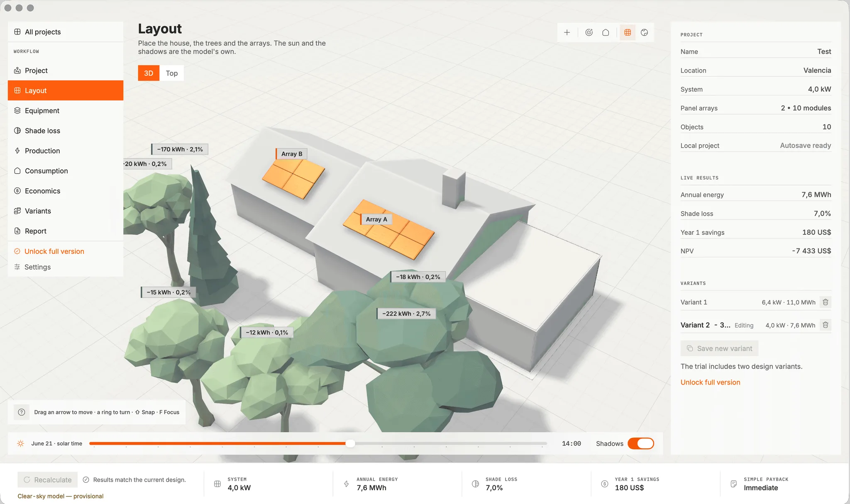Switch to the Top view
Screen dimensions: 850x504
pos(172,73)
